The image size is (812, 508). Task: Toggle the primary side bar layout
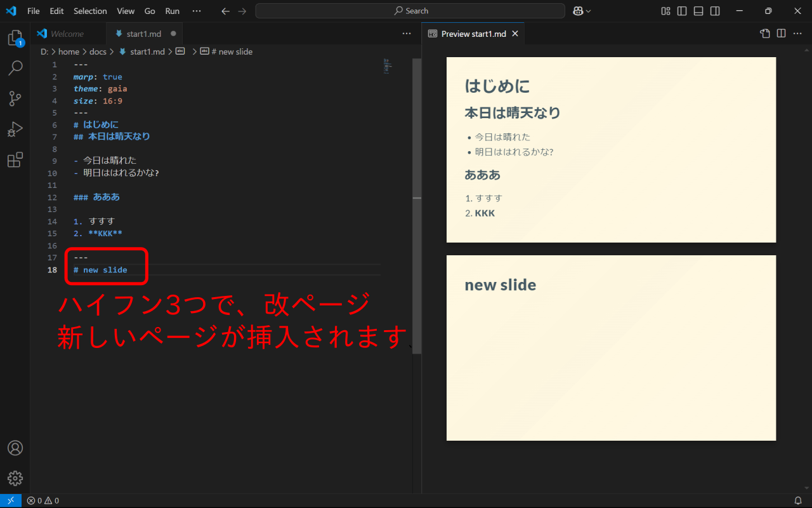click(x=682, y=11)
